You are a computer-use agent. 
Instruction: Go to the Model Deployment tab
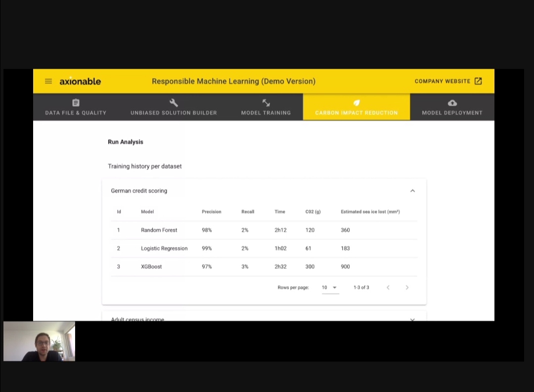[452, 107]
